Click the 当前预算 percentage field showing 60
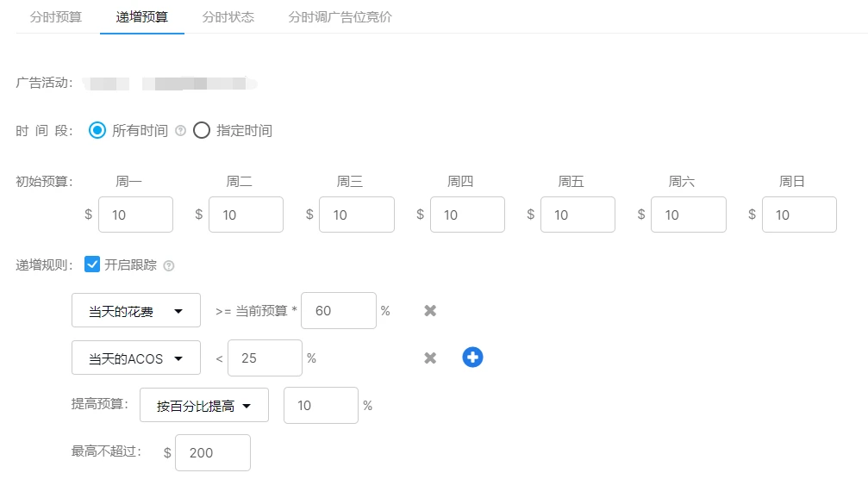868x479 pixels. pos(338,311)
